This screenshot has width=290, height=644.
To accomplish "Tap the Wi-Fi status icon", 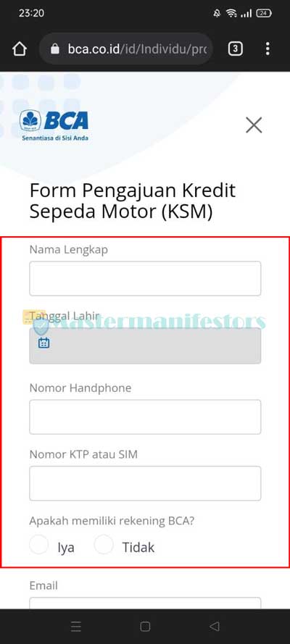I will 232,14.
